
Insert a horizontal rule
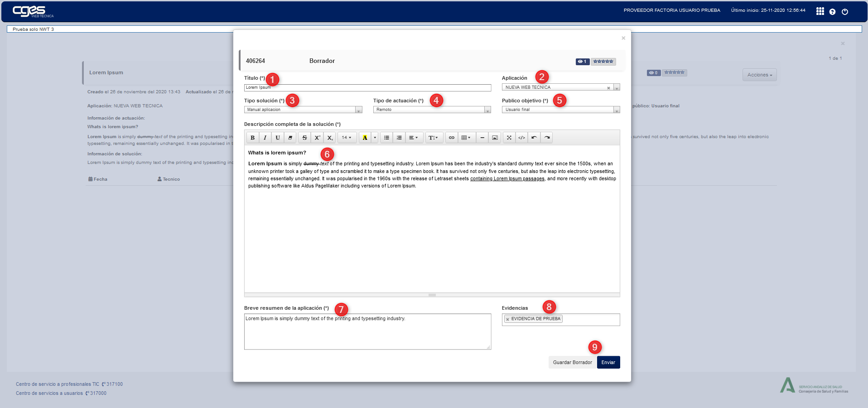(x=482, y=138)
